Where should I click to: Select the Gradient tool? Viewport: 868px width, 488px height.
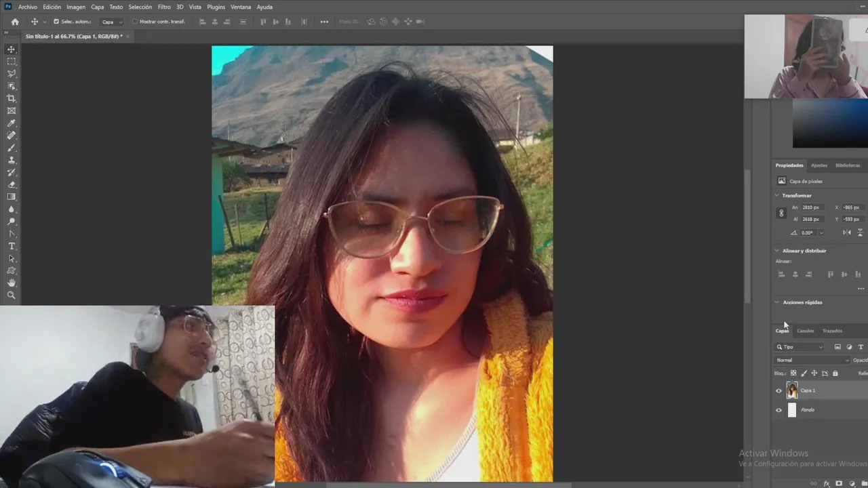12,197
